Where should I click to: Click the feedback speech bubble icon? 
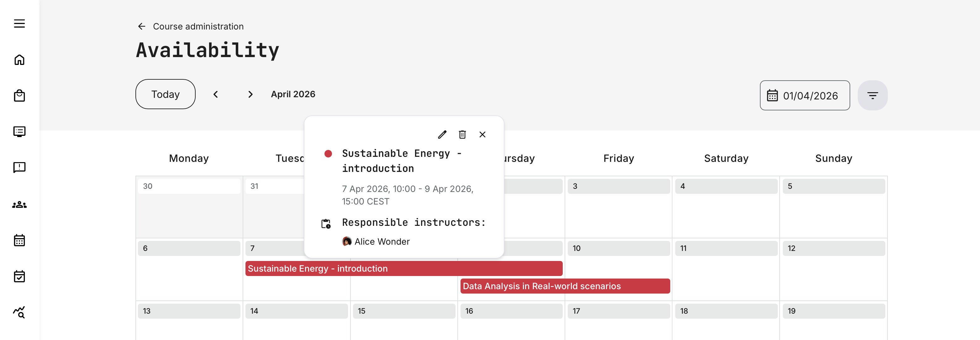click(x=20, y=167)
